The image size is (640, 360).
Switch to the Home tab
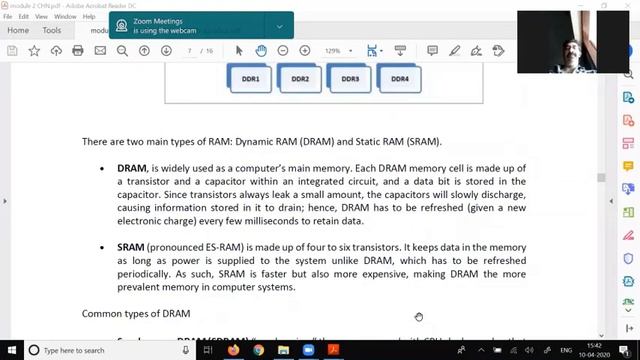point(18,31)
